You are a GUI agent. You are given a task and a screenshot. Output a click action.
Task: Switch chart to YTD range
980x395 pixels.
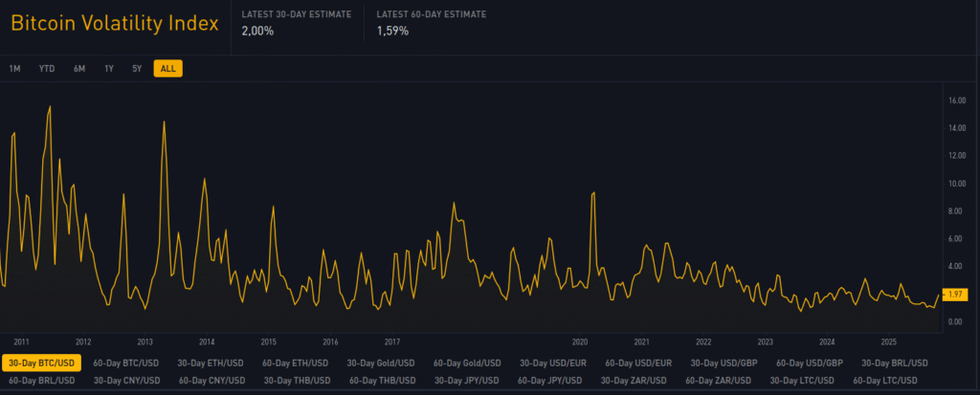46,68
